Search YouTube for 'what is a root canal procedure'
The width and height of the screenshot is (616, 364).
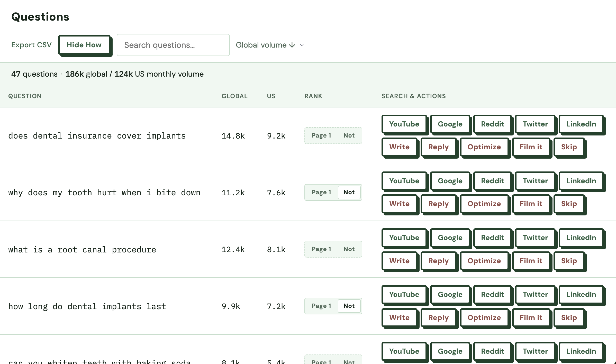point(404,238)
